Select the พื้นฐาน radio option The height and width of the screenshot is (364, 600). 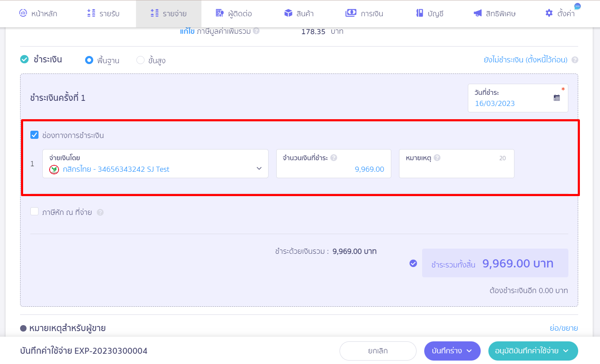tap(89, 60)
